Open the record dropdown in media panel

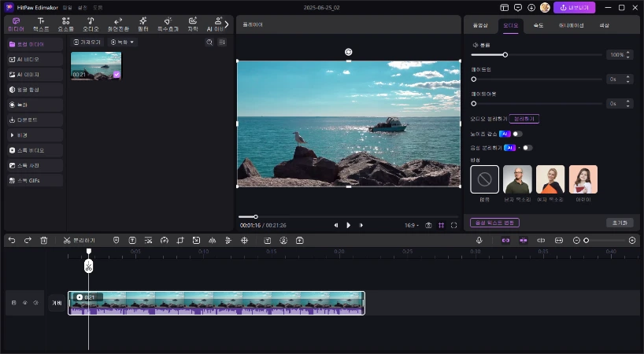coord(122,42)
